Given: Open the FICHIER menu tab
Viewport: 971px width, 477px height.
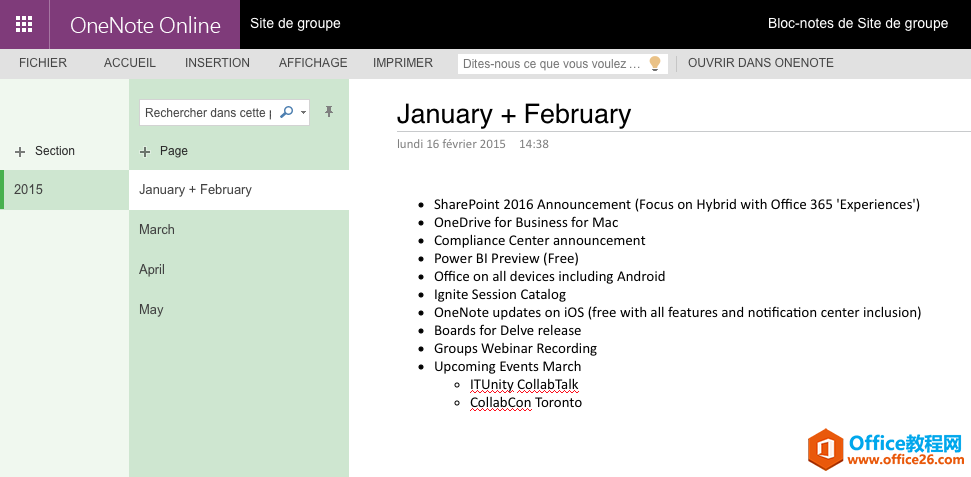Looking at the screenshot, I should [43, 63].
